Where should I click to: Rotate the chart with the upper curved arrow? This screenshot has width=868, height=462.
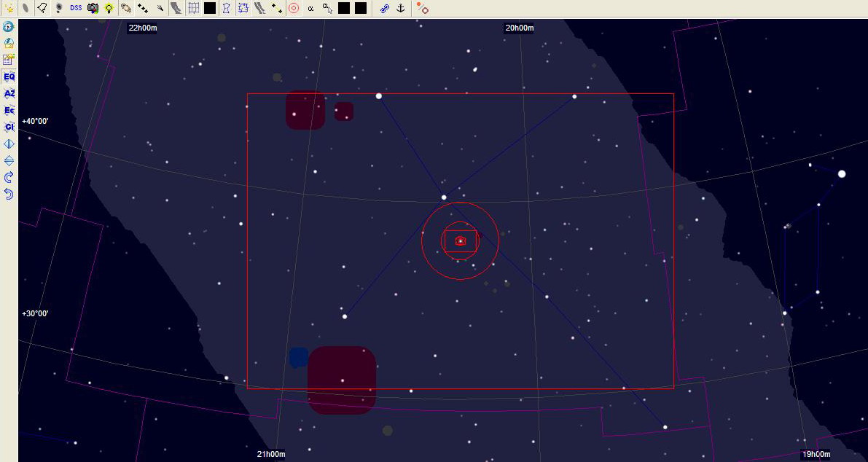click(x=9, y=177)
